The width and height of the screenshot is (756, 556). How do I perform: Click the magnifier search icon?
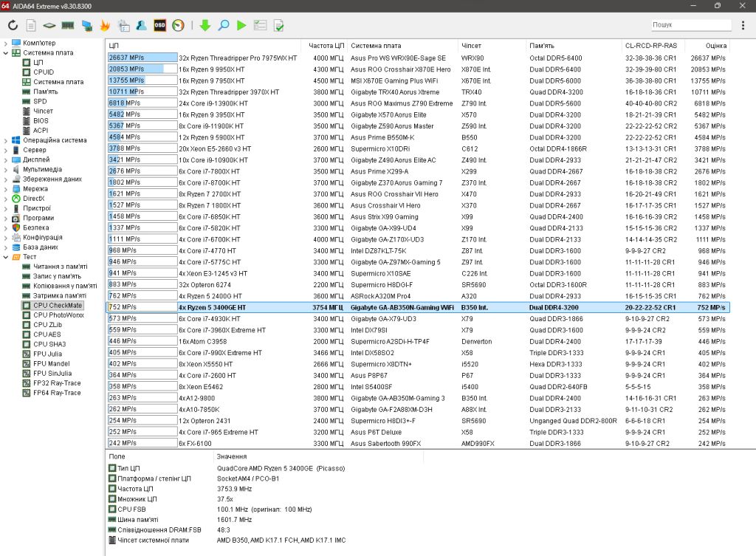[224, 25]
